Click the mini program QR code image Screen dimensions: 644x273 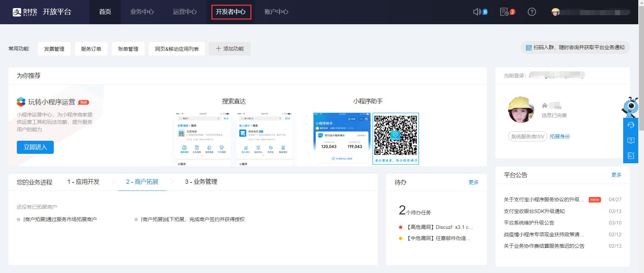coord(396,138)
